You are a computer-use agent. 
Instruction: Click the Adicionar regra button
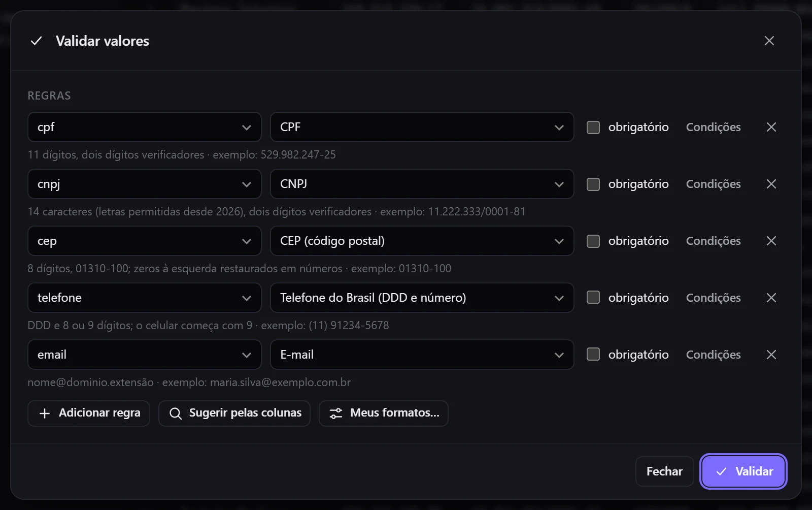(x=89, y=413)
